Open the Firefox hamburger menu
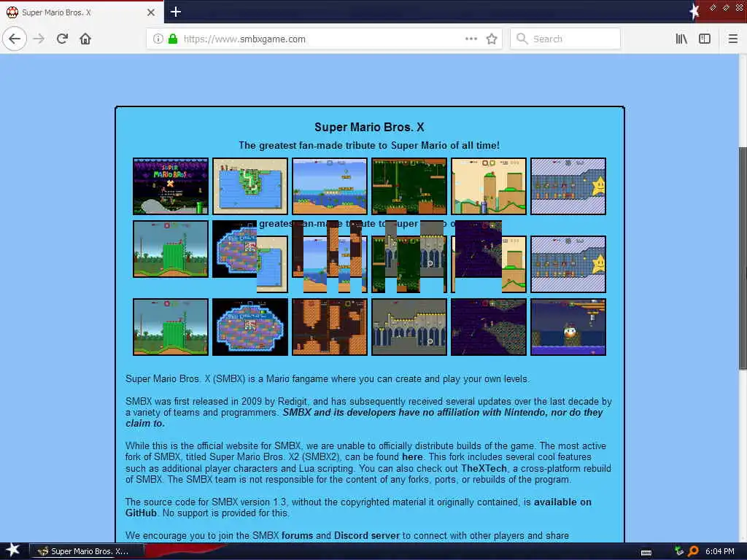This screenshot has height=560, width=747. (732, 39)
